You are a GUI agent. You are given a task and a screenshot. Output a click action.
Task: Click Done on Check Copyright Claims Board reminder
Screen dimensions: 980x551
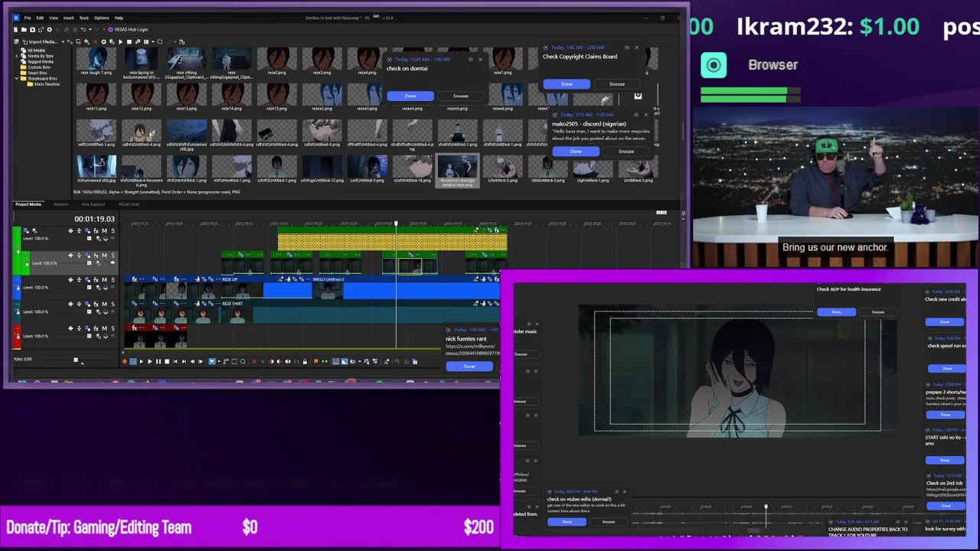[567, 84]
